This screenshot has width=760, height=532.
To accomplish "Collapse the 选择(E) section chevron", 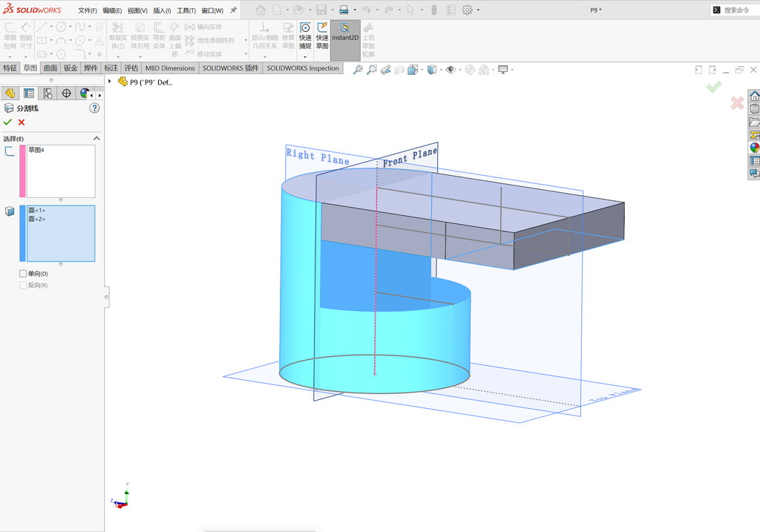I will tap(96, 139).
